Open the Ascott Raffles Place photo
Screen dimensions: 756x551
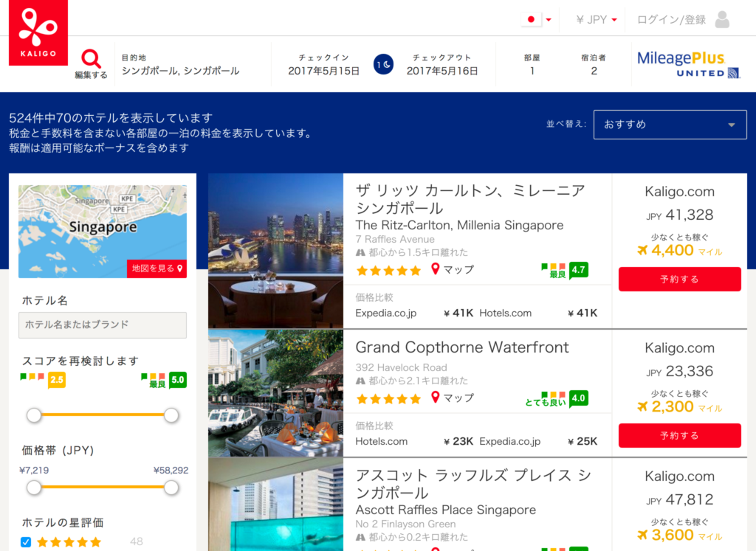[275, 505]
